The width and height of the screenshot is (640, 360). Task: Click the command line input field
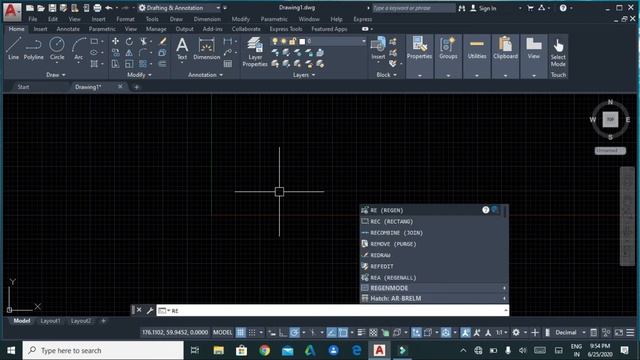(333, 311)
